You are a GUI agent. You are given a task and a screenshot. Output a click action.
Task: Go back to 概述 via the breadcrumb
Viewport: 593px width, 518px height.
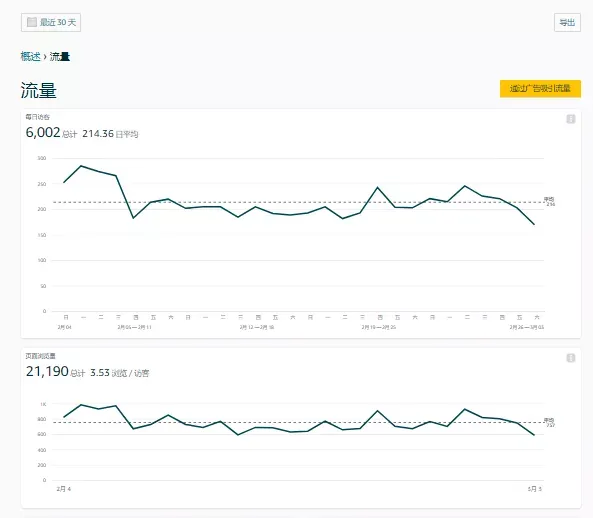click(30, 57)
